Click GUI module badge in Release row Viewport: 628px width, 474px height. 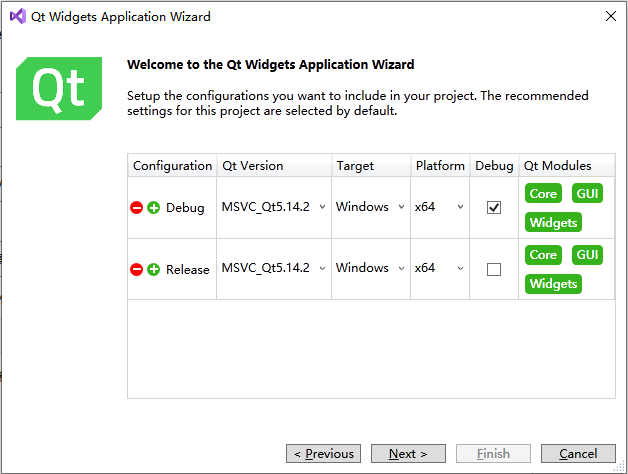587,255
